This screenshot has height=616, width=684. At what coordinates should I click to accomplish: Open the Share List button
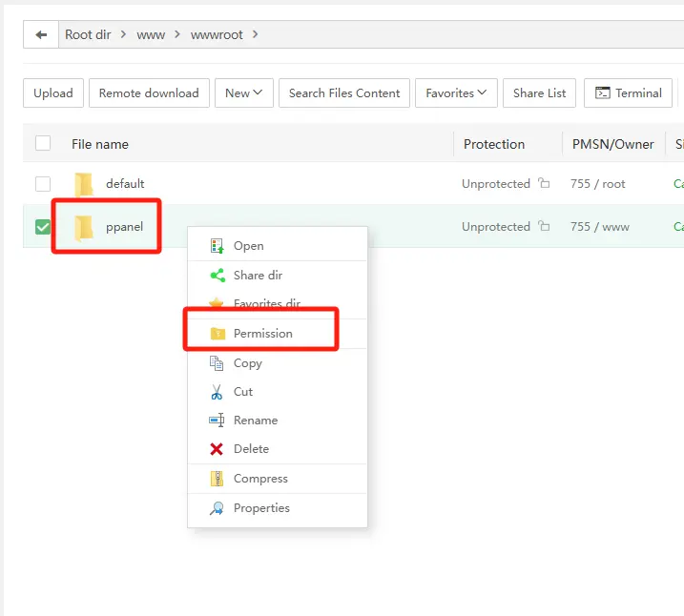[539, 92]
